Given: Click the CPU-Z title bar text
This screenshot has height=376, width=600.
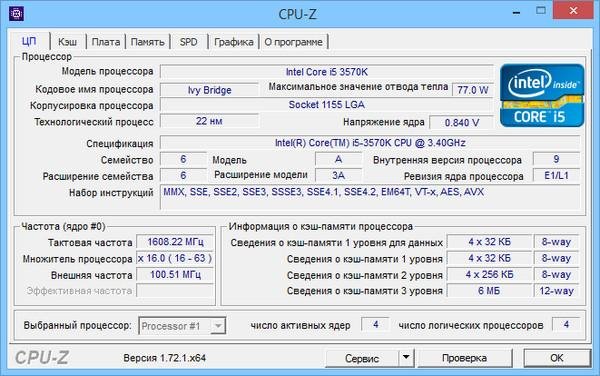Looking at the screenshot, I should [x=297, y=14].
